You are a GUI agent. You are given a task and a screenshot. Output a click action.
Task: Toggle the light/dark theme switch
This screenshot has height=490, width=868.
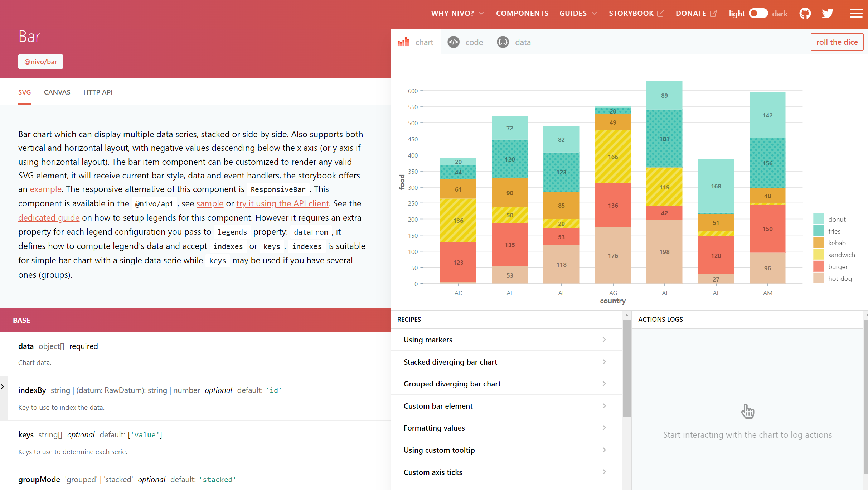click(758, 13)
